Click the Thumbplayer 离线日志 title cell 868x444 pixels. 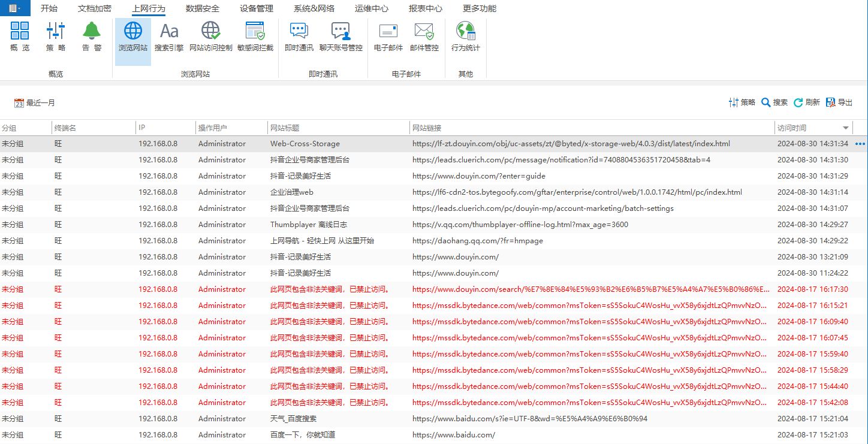(309, 225)
